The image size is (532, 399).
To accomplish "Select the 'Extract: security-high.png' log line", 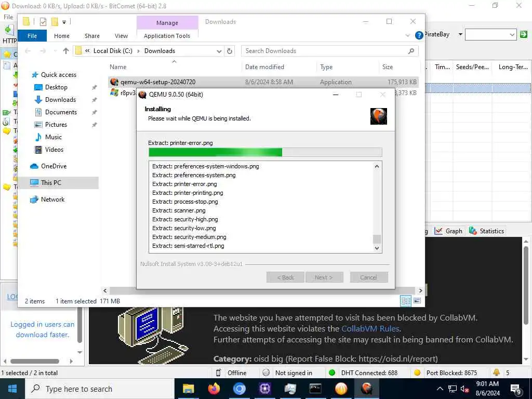I will click(x=185, y=220).
